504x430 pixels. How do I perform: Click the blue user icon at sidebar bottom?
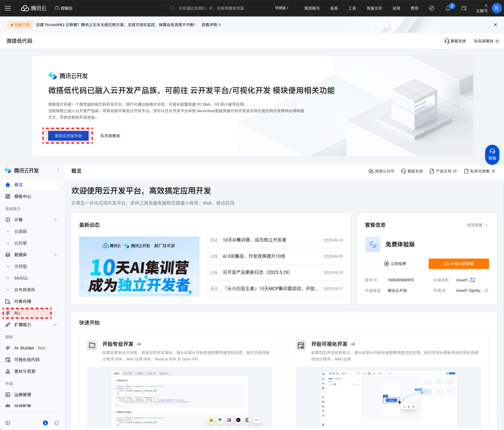pyautogui.click(x=45, y=423)
